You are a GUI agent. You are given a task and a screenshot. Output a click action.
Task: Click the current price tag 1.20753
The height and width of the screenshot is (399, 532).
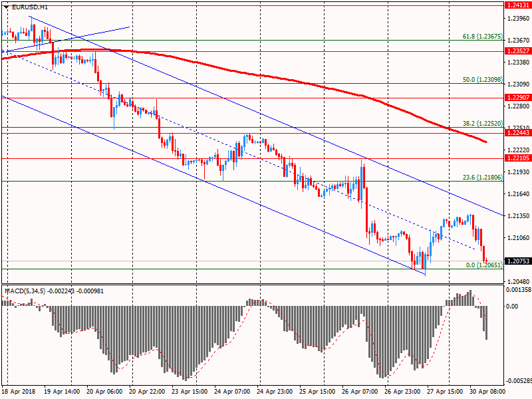518,261
